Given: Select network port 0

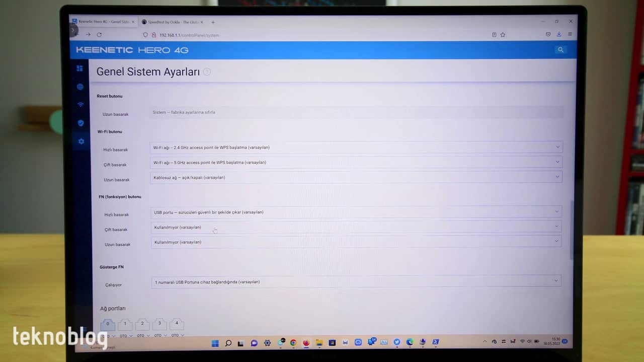Looking at the screenshot, I should click(x=108, y=324).
